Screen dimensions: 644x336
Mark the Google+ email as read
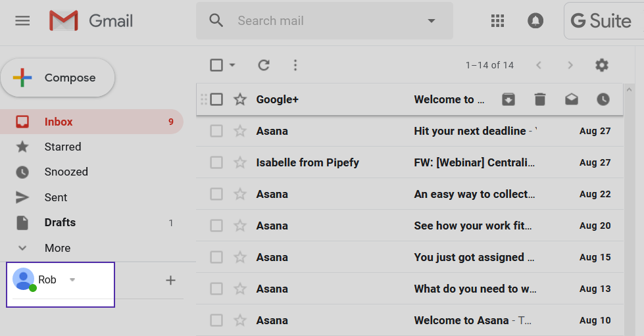(x=571, y=99)
